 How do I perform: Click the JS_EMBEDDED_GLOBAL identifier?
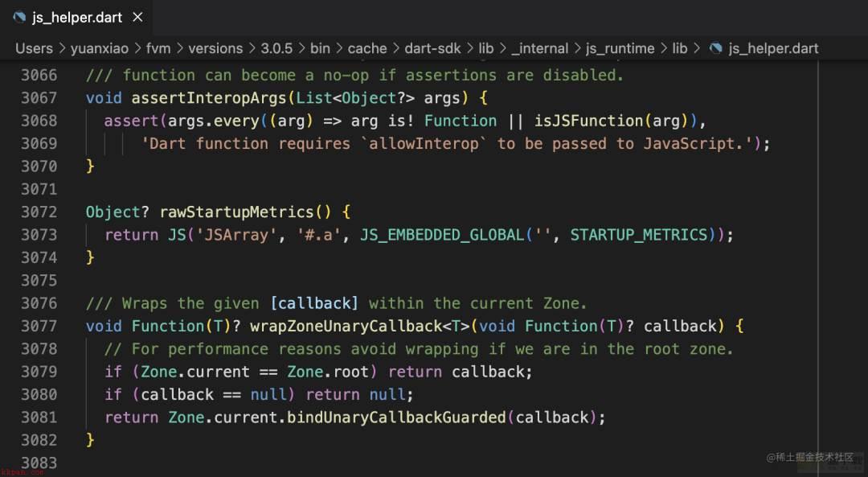pos(442,235)
